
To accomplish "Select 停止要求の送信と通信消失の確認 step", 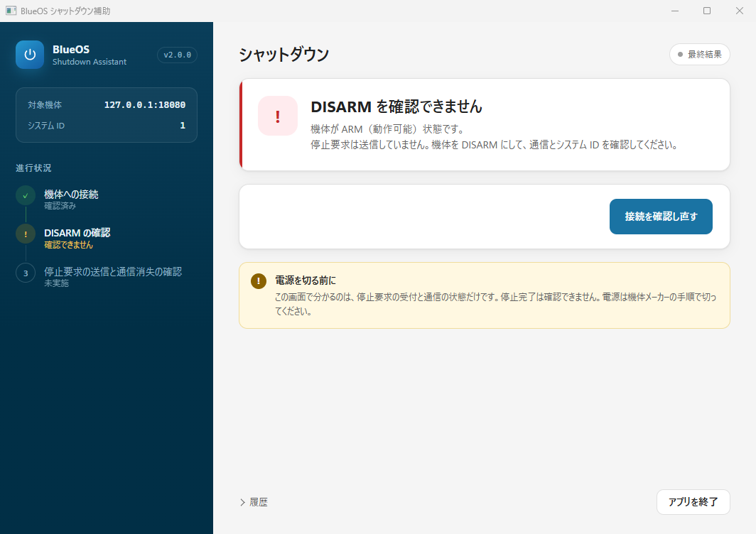I will pos(113,272).
